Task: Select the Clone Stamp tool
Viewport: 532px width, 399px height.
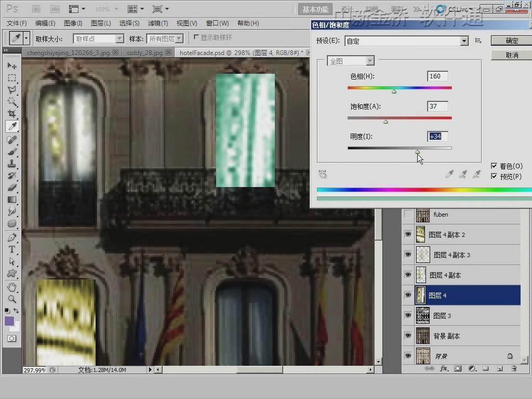Action: pos(12,164)
